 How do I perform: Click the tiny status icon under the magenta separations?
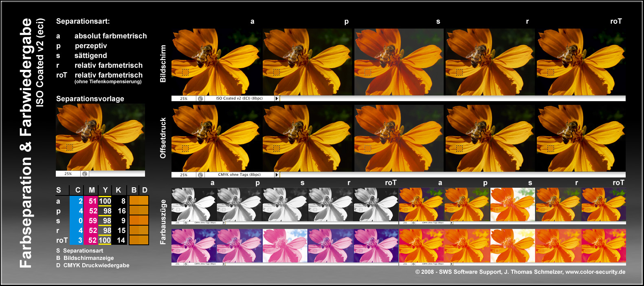(186, 264)
